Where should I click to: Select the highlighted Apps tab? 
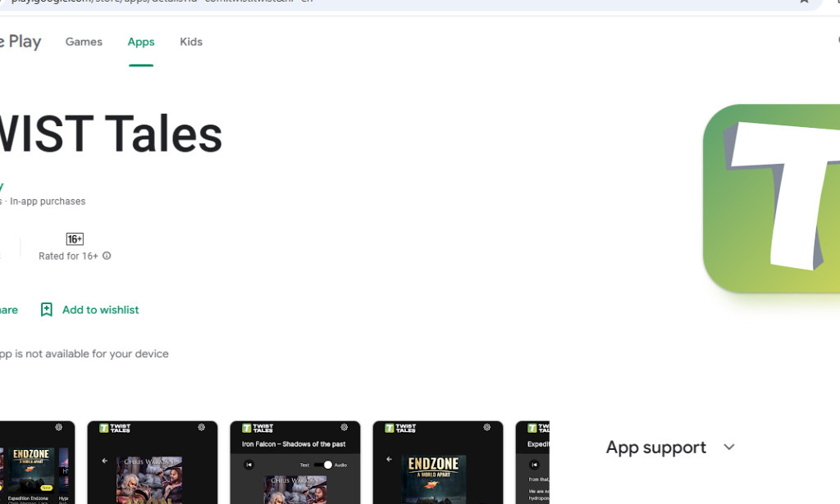pyautogui.click(x=140, y=42)
